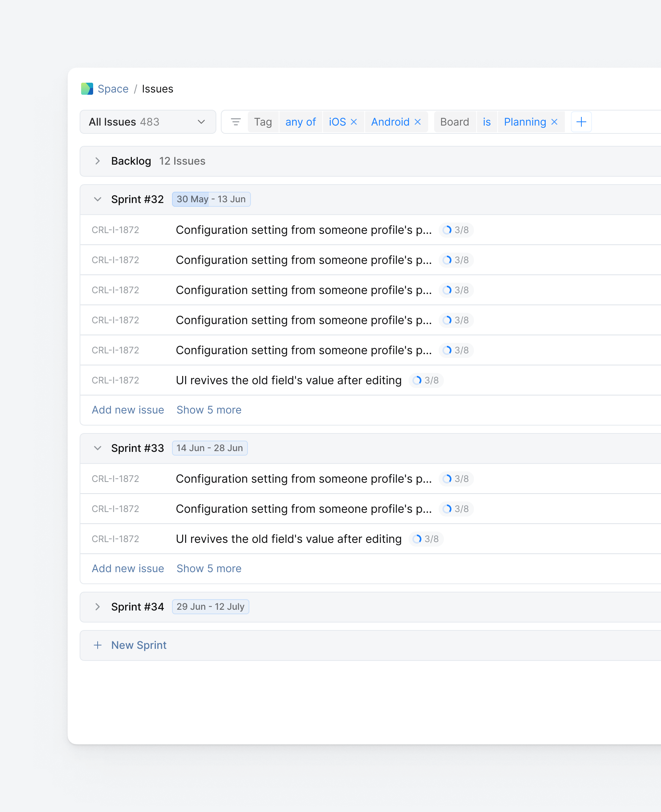Open the All Issues dropdown
661x812 pixels.
pyautogui.click(x=148, y=122)
